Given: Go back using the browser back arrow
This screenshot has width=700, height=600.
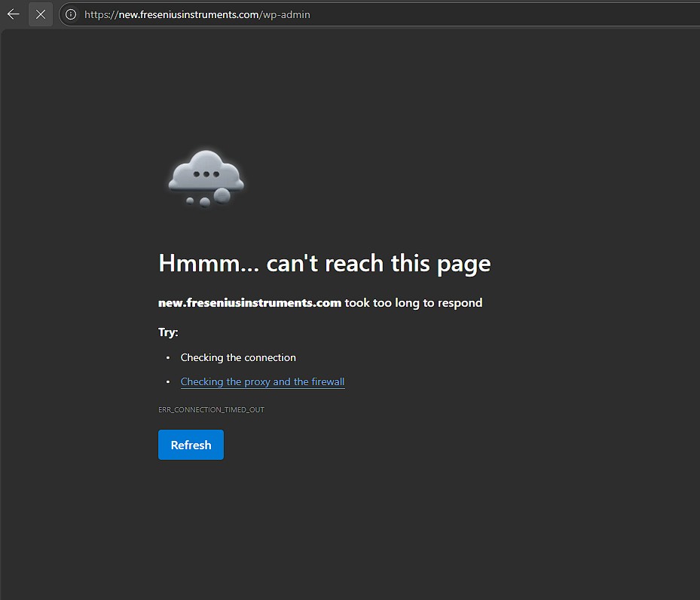Looking at the screenshot, I should coord(14,14).
